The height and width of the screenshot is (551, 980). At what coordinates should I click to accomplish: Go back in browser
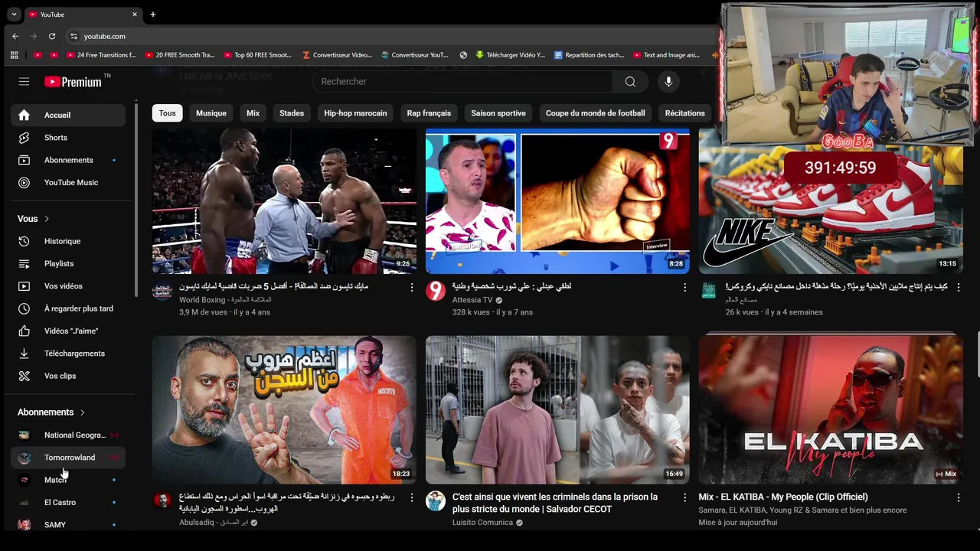(x=15, y=36)
